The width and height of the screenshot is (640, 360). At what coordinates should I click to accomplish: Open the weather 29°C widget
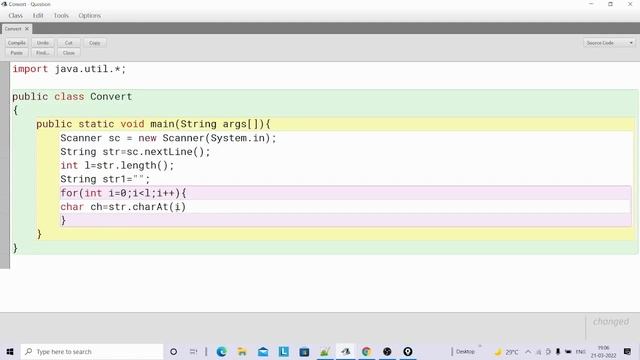(506, 351)
